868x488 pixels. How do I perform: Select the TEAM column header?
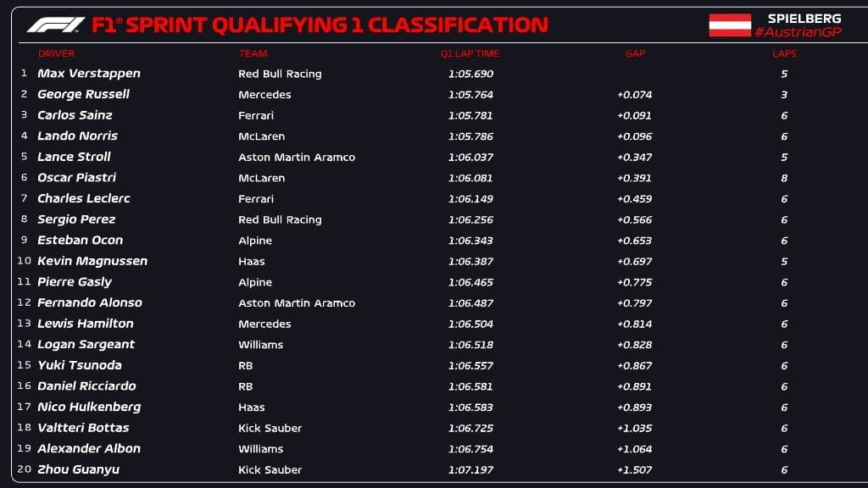pyautogui.click(x=253, y=53)
